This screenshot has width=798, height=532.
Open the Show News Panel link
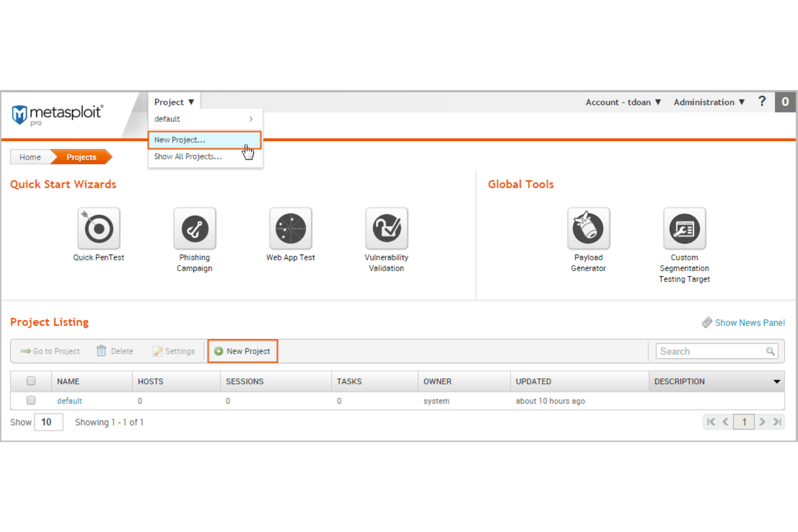click(749, 322)
